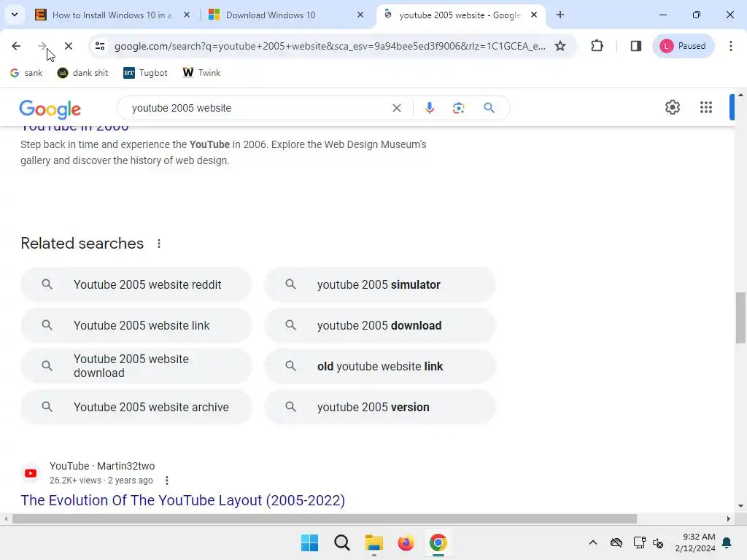Click the horizontal scrollbar thumb
Image resolution: width=747 pixels, height=560 pixels.
coord(325,518)
